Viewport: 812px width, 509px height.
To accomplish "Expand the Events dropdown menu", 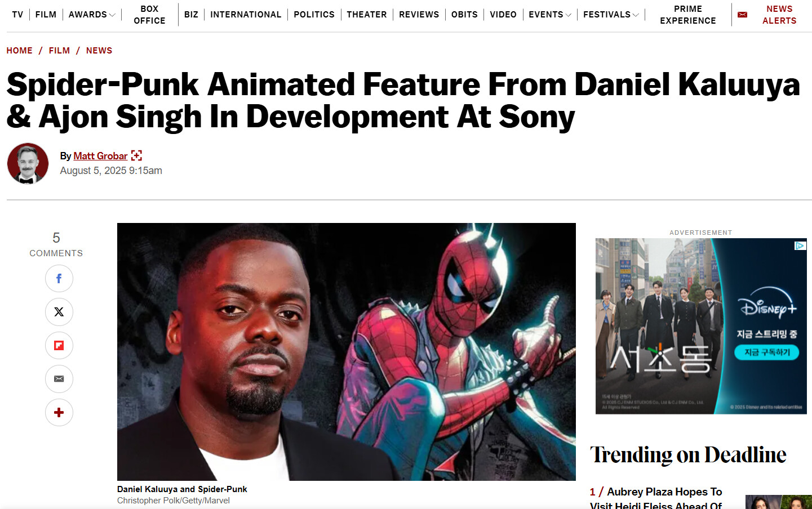I will [x=568, y=15].
